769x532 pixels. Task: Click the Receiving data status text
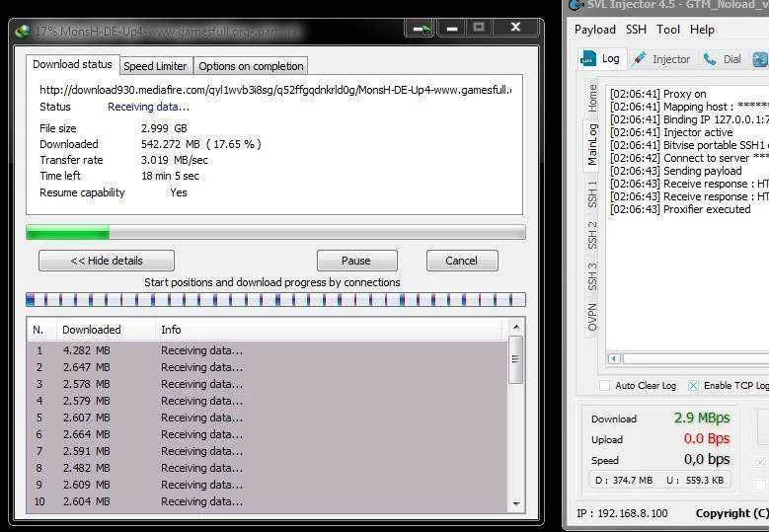point(149,107)
